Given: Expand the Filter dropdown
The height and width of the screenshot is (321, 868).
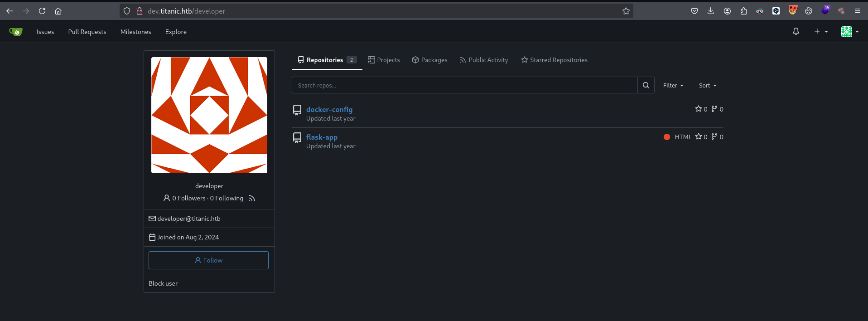Looking at the screenshot, I should point(673,85).
